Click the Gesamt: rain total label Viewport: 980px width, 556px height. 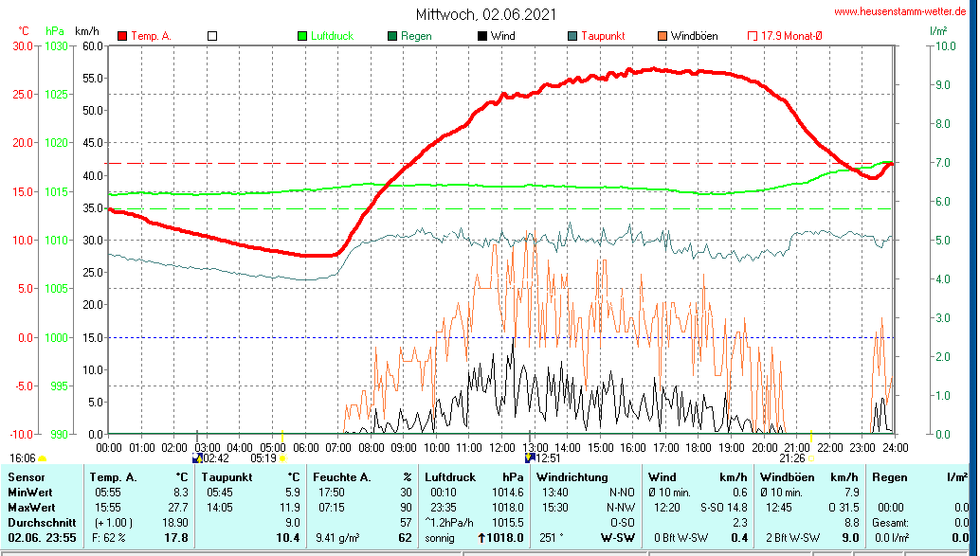(892, 522)
